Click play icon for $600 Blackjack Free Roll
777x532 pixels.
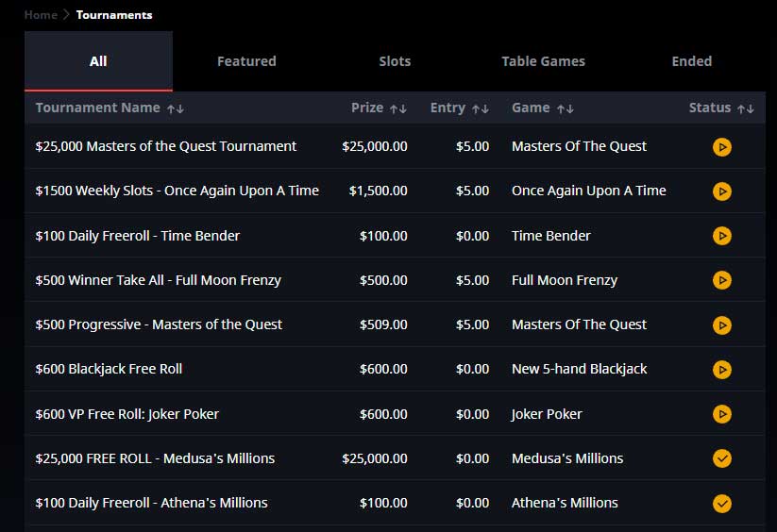click(x=722, y=370)
